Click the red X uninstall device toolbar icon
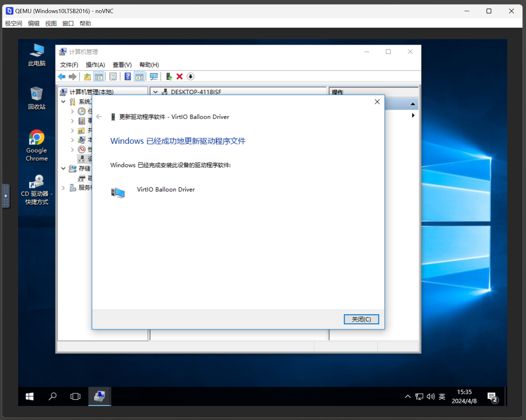The height and width of the screenshot is (420, 526). point(179,76)
